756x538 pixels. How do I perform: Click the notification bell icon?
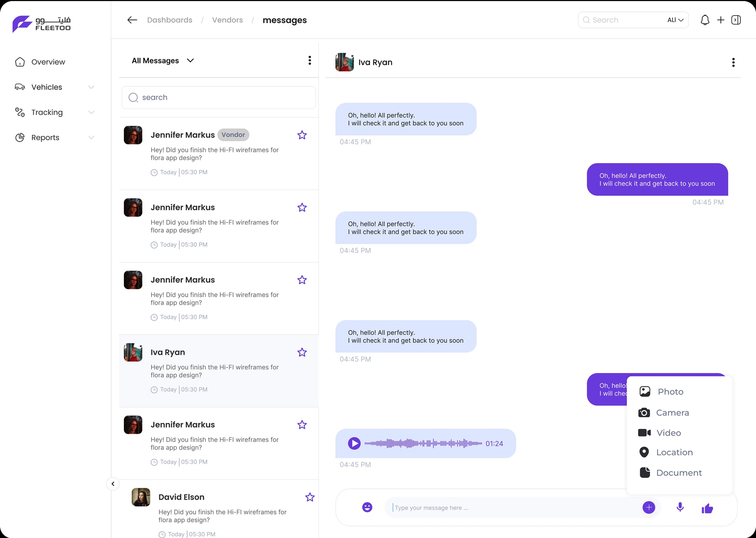[705, 20]
